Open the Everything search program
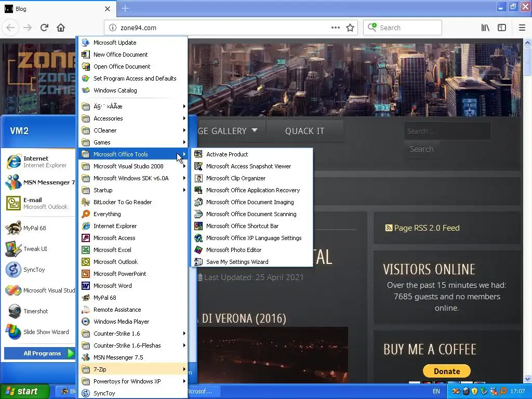This screenshot has height=399, width=532. [133, 214]
